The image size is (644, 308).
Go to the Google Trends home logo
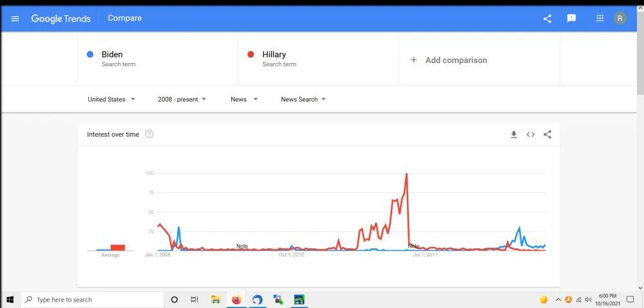point(61,19)
